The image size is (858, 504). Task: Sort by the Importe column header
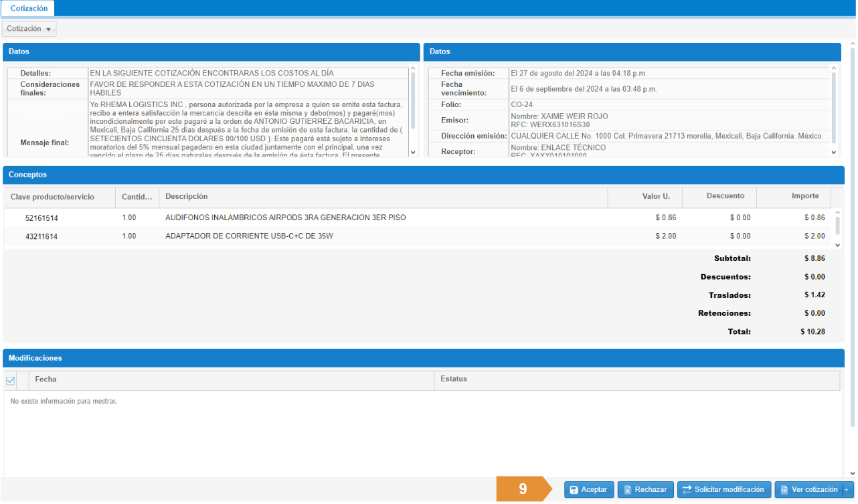[804, 197]
